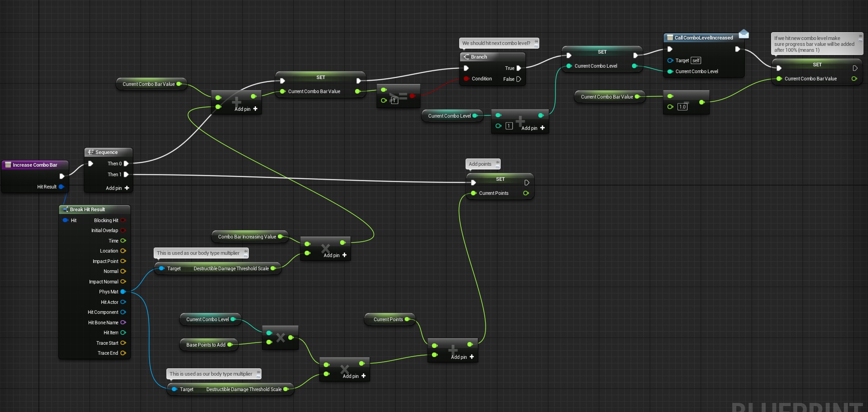
Task: Click the Call ComboLevelIncreased node header
Action: tap(704, 38)
